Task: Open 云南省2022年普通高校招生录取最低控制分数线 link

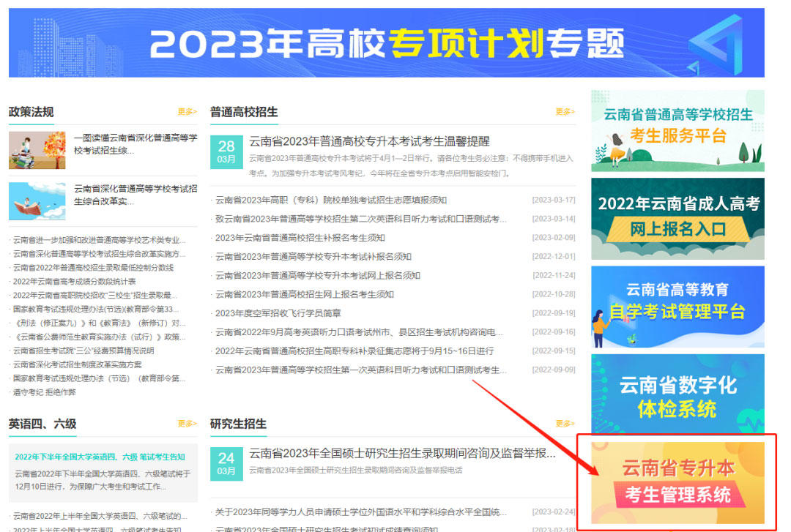Action: (93, 268)
